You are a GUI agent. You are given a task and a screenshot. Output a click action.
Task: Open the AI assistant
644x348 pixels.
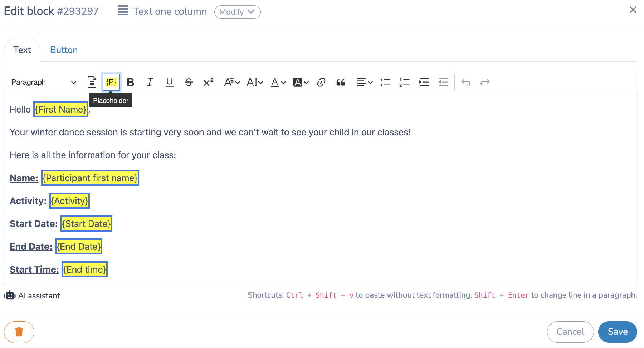(x=32, y=295)
